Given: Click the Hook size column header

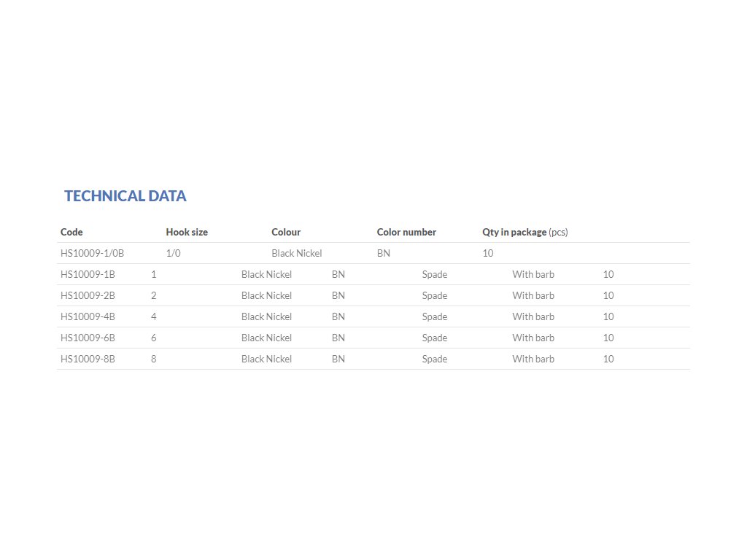Looking at the screenshot, I should 187,232.
